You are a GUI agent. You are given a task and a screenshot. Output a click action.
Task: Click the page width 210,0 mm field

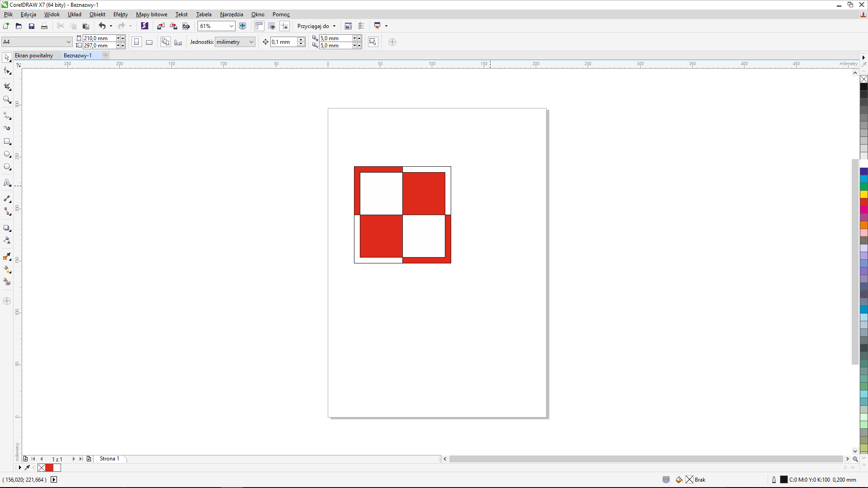(99, 38)
